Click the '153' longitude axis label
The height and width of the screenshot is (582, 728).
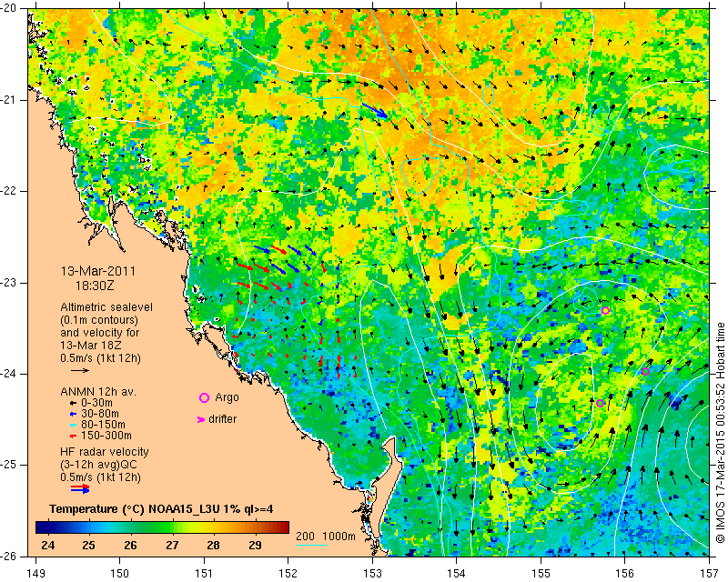[x=372, y=574]
